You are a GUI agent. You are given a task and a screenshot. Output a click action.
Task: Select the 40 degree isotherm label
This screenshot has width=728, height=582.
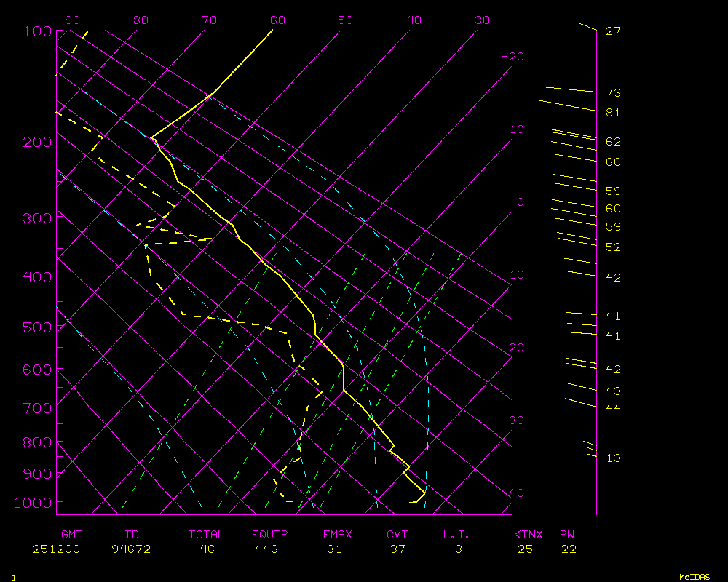click(516, 493)
